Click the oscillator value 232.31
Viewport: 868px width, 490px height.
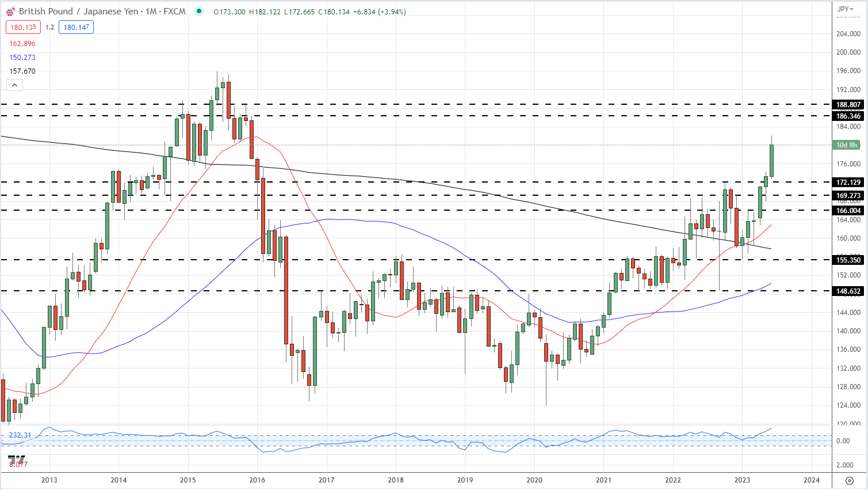coord(20,435)
